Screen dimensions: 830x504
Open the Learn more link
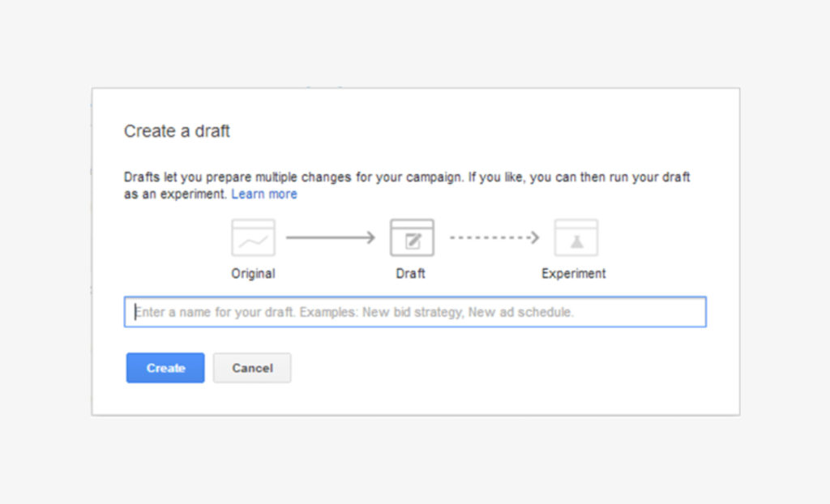[264, 194]
